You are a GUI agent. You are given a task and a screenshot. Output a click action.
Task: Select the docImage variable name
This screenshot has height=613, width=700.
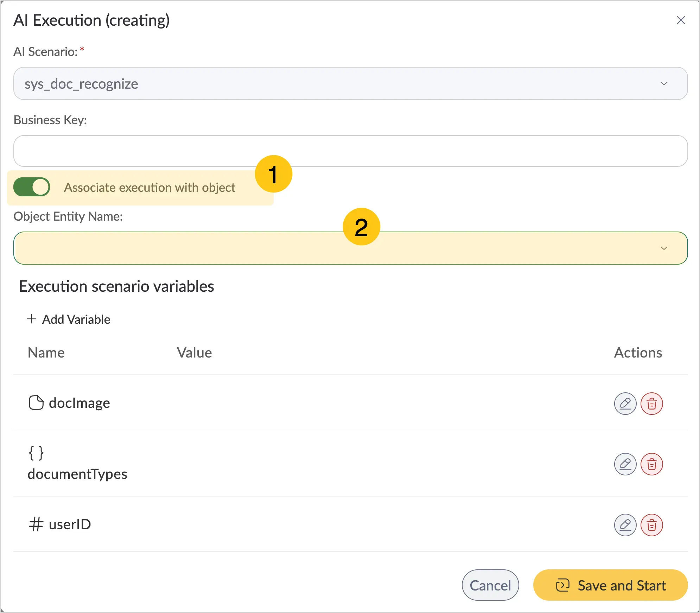coord(79,403)
